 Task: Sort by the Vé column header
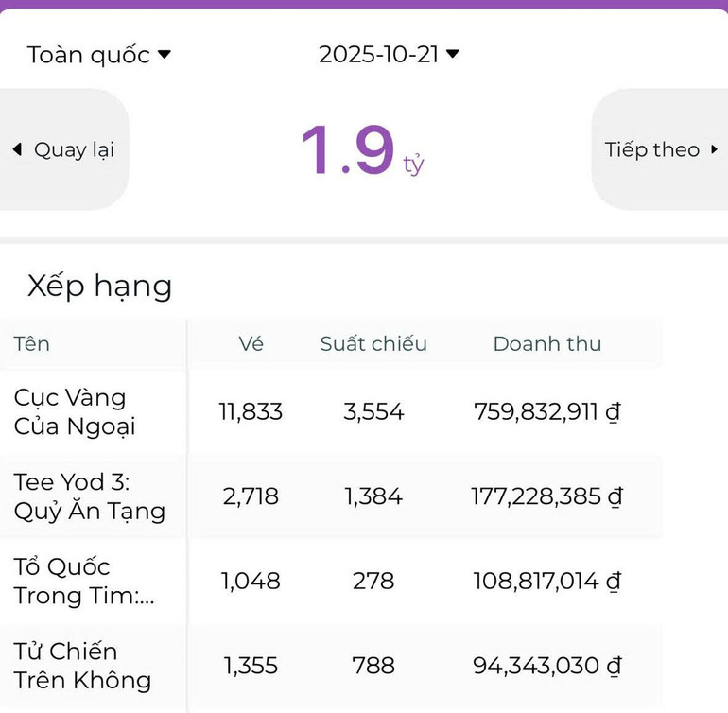pos(251,343)
